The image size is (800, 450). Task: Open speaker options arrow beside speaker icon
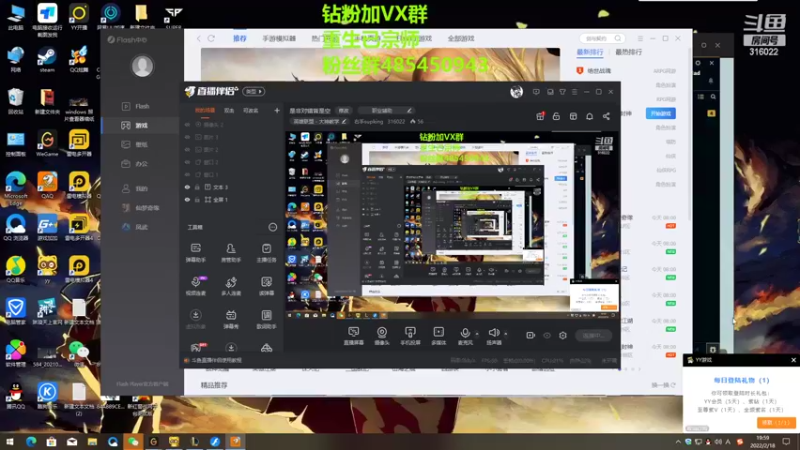506,334
